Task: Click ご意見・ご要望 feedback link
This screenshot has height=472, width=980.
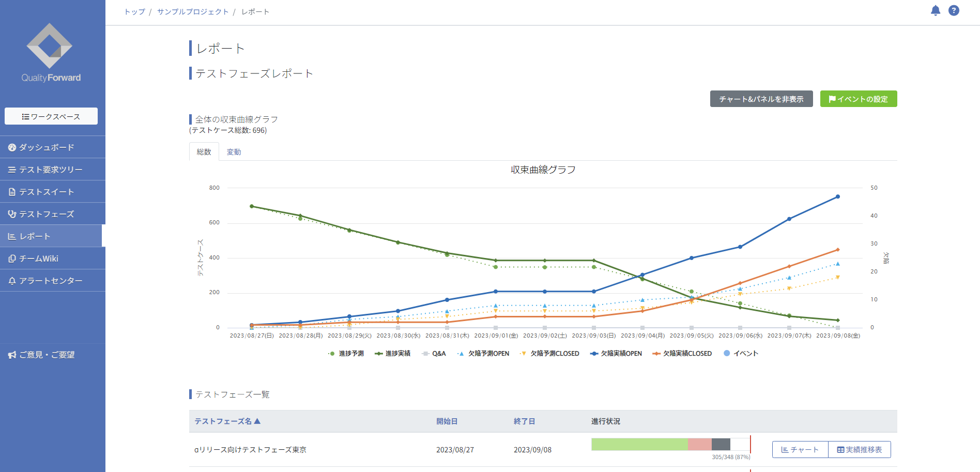Action: [x=42, y=355]
